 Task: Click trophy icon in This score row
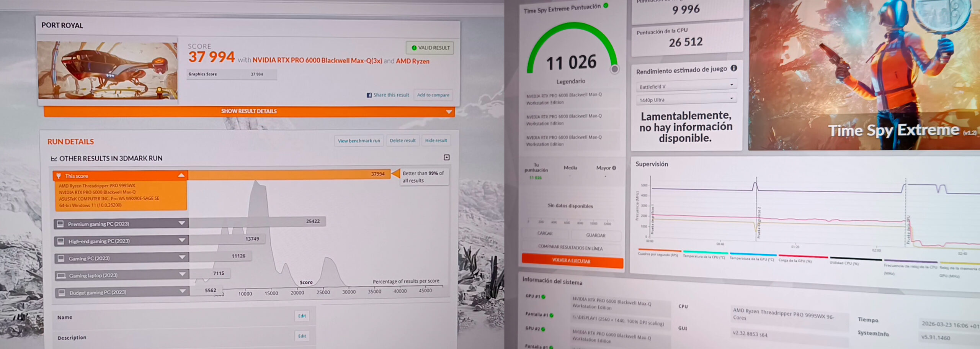tap(59, 176)
